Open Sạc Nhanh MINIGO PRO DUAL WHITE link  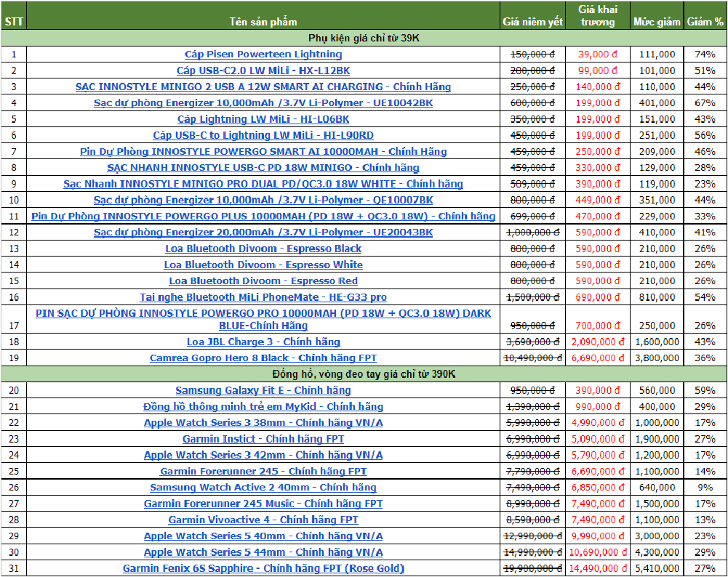[263, 184]
